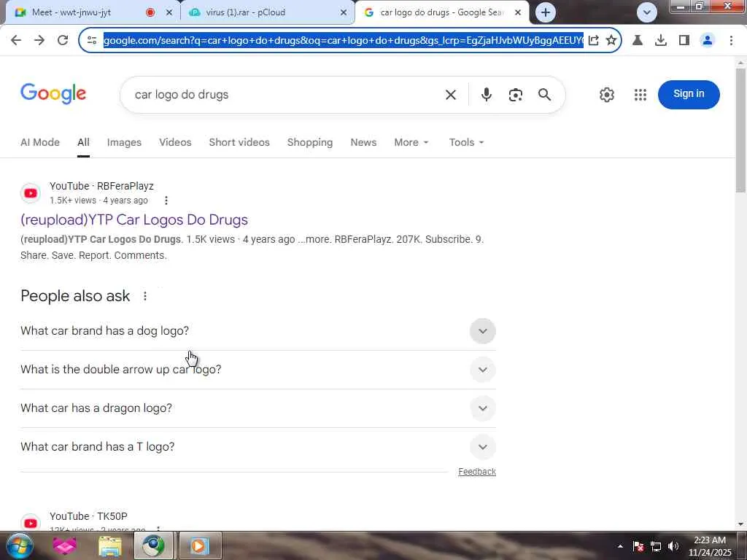This screenshot has width=747, height=560.
Task: Select the AI Mode search tab
Action: pos(40,142)
